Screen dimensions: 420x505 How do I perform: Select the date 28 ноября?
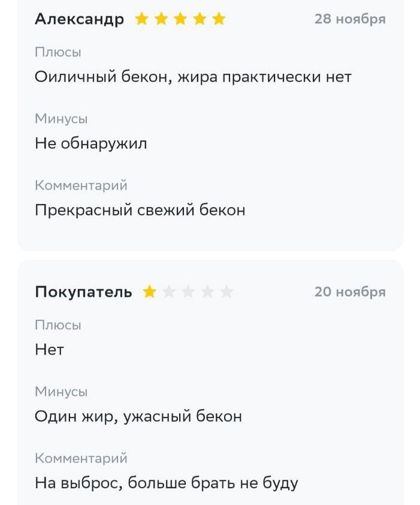(x=350, y=19)
